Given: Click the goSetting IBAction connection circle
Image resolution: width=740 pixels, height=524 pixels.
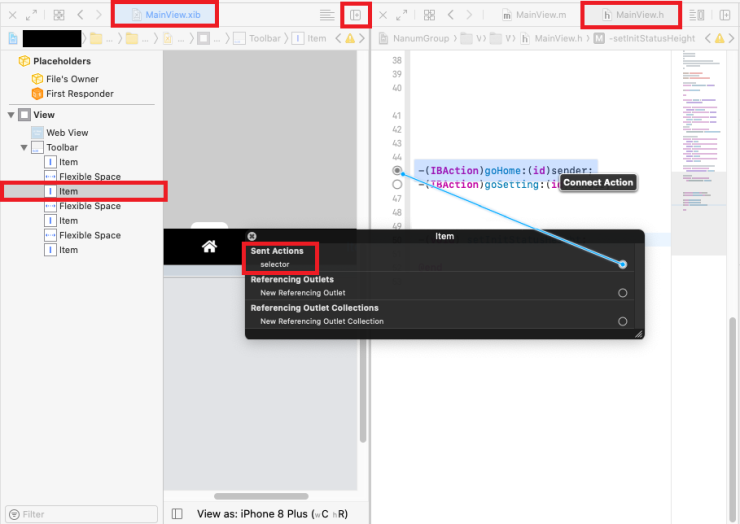Looking at the screenshot, I should [x=397, y=185].
